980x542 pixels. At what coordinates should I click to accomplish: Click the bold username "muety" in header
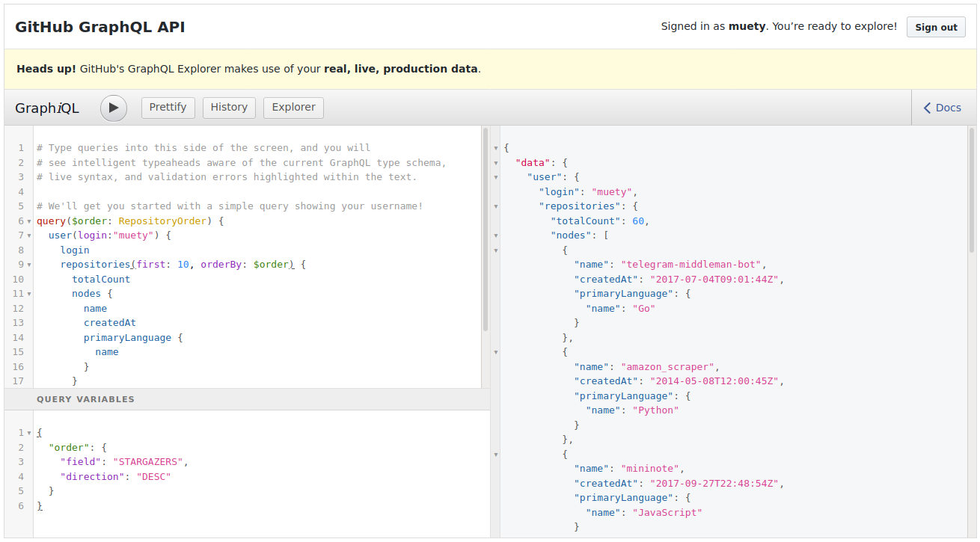[x=747, y=26]
